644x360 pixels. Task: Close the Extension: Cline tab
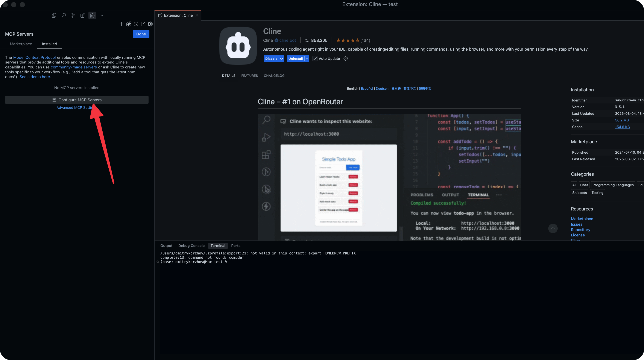click(197, 15)
